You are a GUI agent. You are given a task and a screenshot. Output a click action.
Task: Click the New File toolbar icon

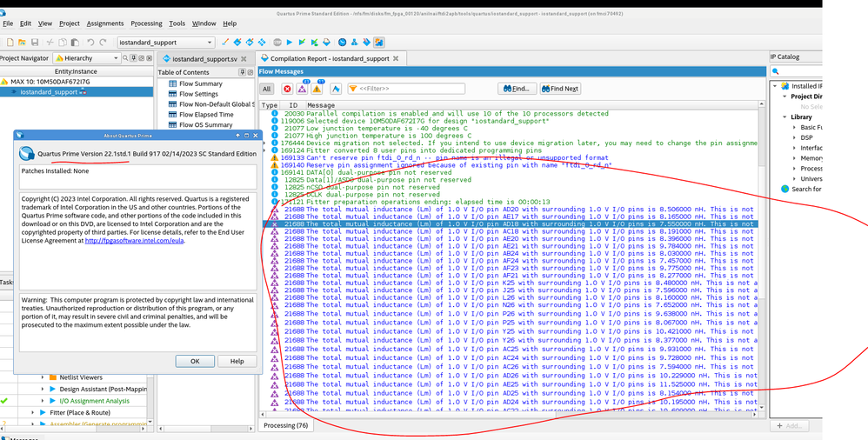point(10,42)
